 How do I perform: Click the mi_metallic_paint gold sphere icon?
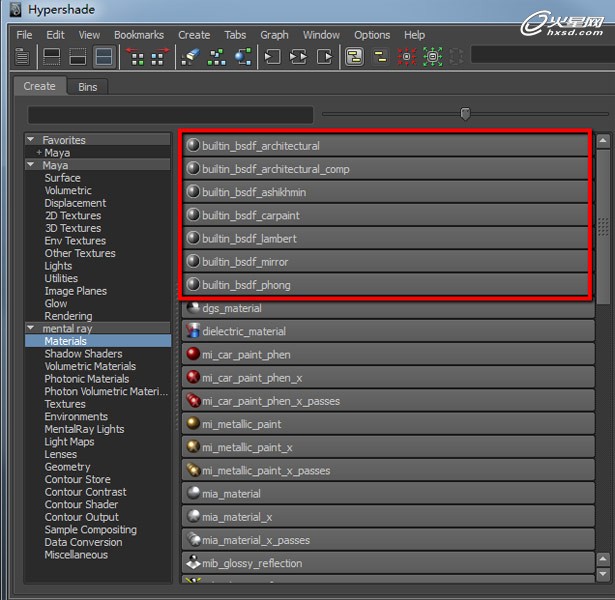193,423
